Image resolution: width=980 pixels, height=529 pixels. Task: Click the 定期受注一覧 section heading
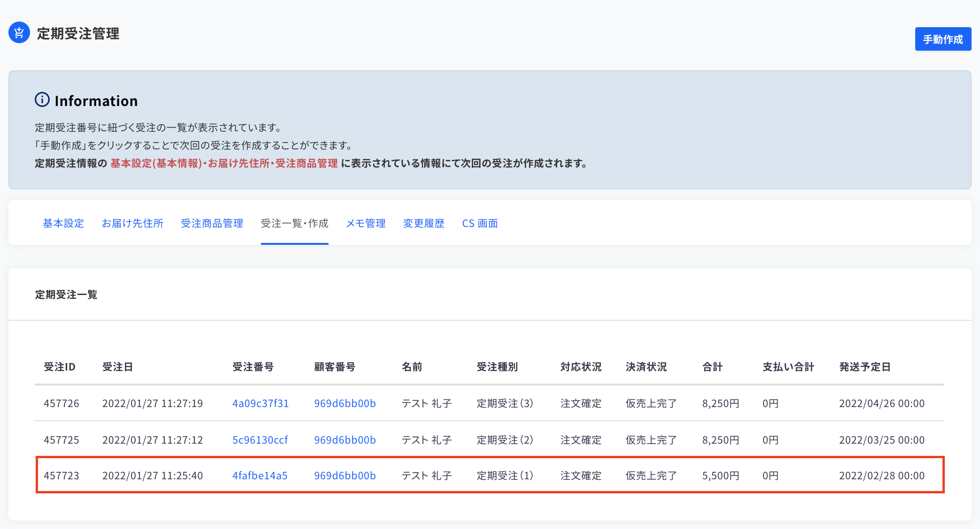66,295
